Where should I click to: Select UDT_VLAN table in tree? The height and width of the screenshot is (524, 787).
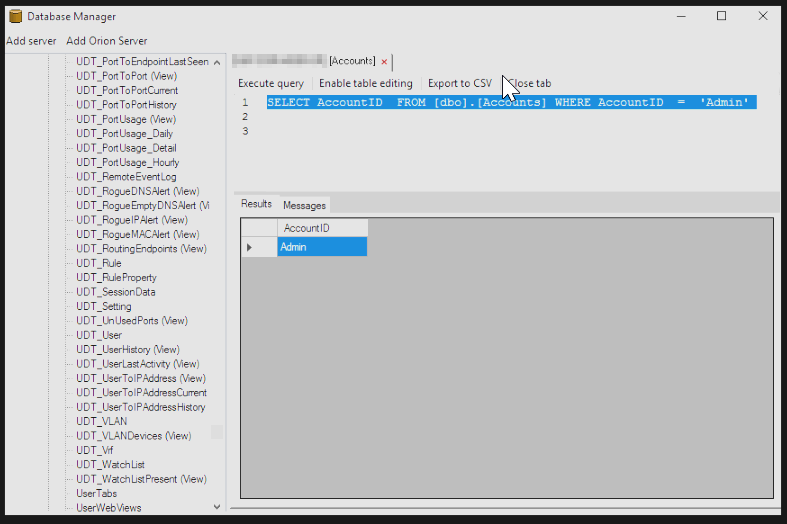101,421
